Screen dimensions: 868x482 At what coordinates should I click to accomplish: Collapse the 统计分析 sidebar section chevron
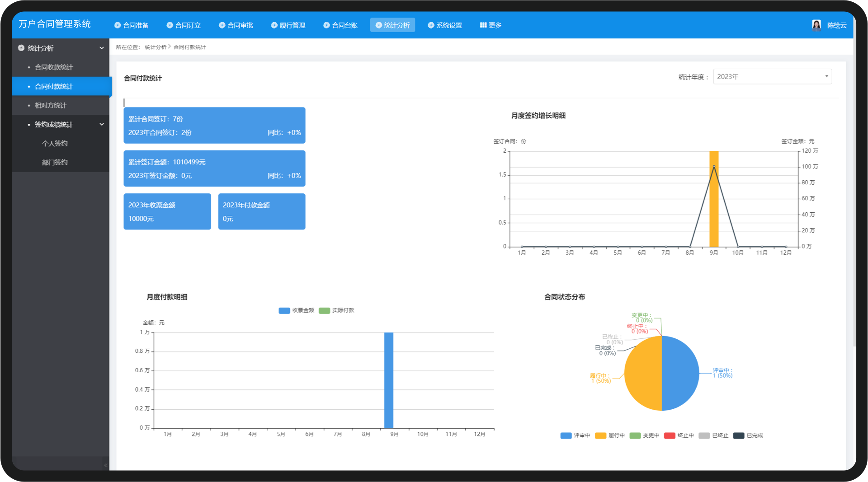(x=102, y=48)
